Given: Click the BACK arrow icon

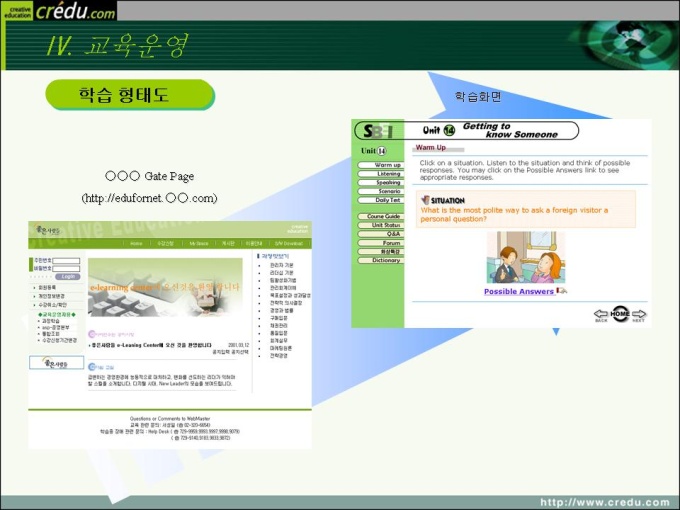Looking at the screenshot, I should pyautogui.click(x=601, y=314).
